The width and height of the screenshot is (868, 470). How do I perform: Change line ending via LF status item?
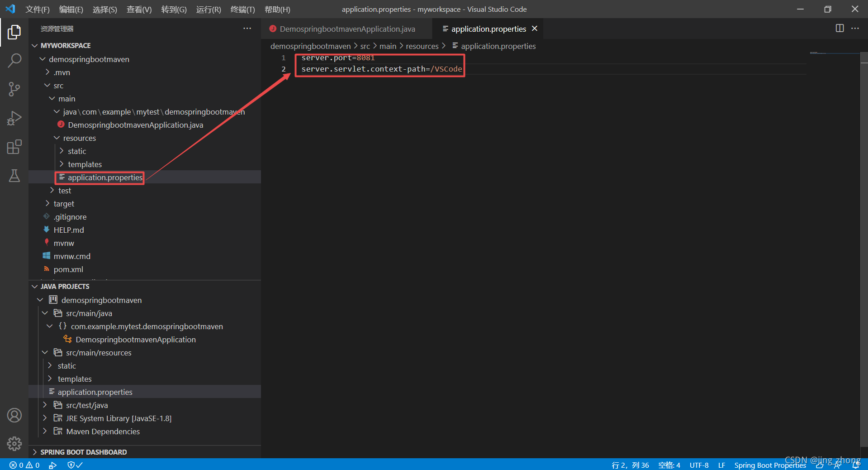tap(721, 465)
